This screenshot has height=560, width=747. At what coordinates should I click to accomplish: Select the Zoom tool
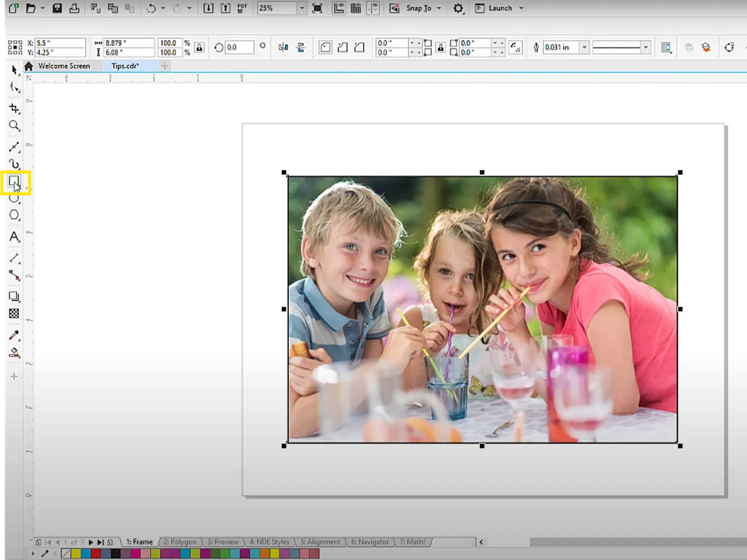[x=15, y=126]
